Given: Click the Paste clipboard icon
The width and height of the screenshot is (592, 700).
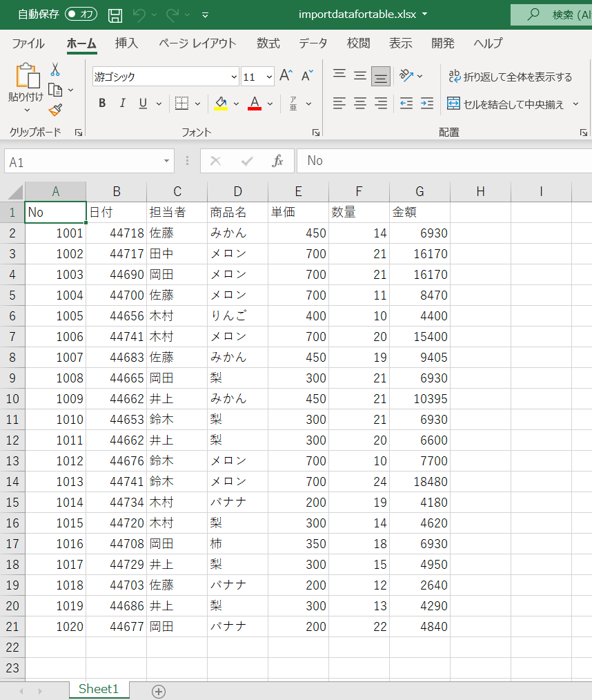Looking at the screenshot, I should click(x=27, y=75).
